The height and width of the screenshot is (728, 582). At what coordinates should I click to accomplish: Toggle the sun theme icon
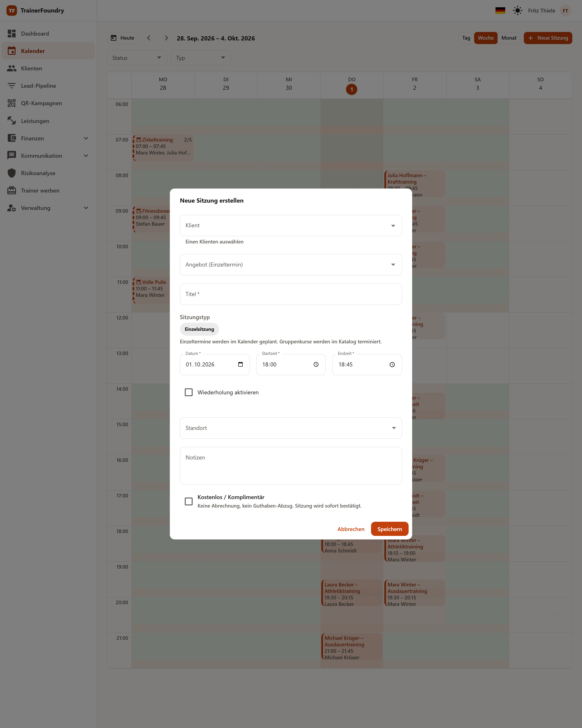(x=517, y=11)
